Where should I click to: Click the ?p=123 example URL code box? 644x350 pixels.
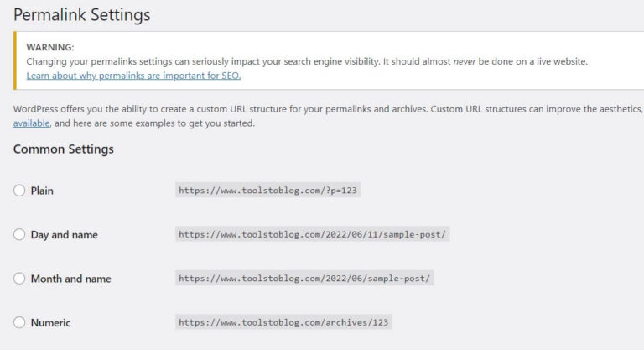(x=267, y=190)
